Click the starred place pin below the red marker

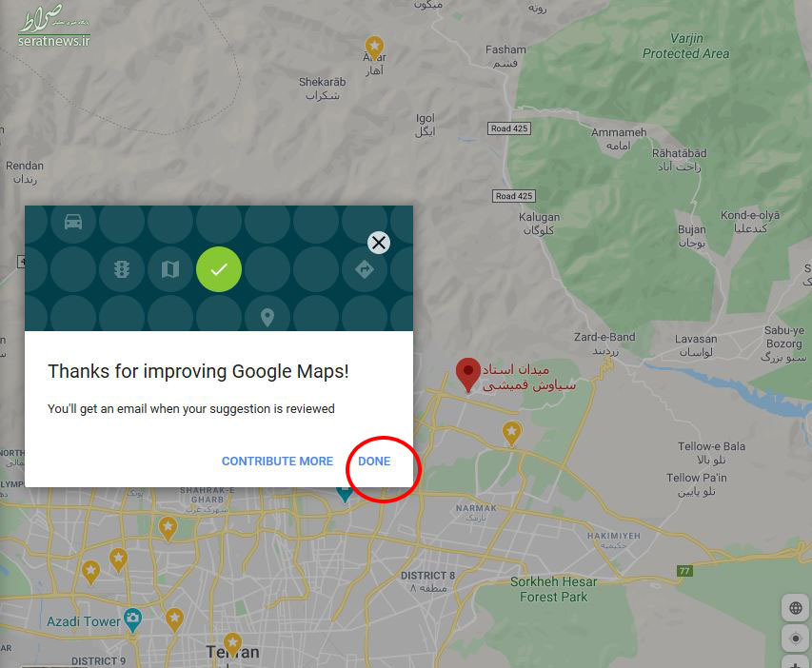pyautogui.click(x=511, y=433)
